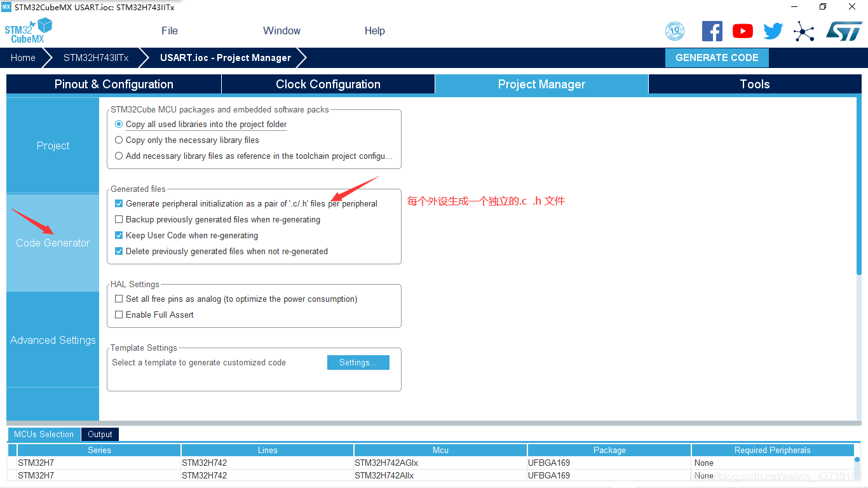Switch to the Tools tab
This screenshot has width=868, height=488.
coord(755,84)
